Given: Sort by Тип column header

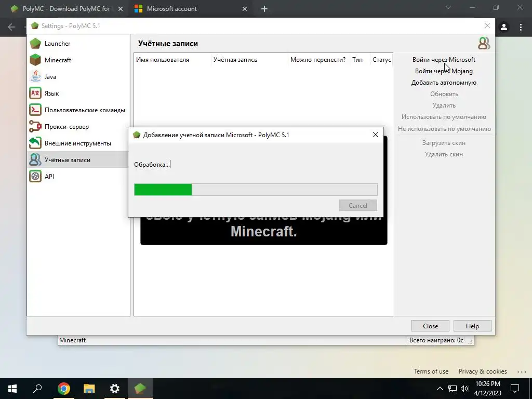Looking at the screenshot, I should (x=360, y=60).
